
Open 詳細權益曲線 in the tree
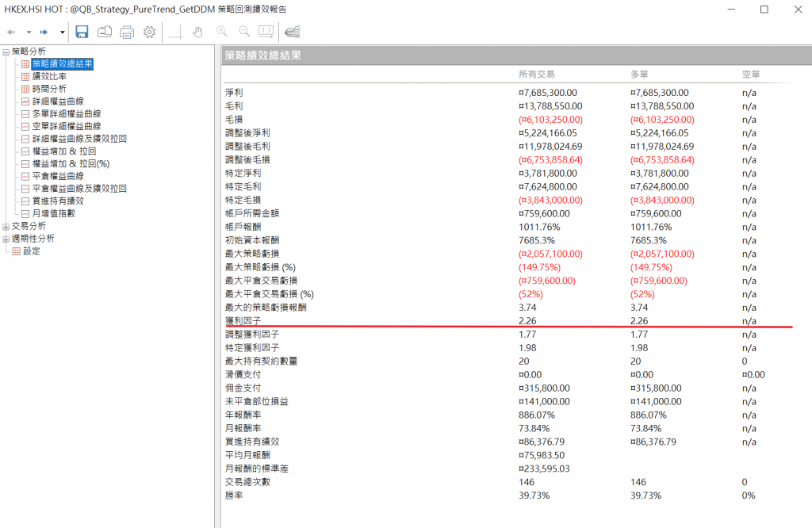point(58,101)
